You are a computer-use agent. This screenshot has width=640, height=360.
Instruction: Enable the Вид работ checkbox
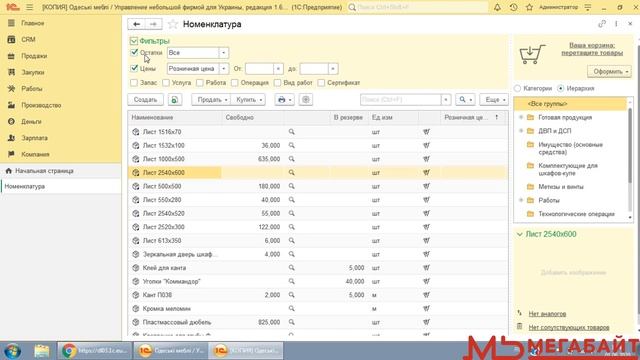pyautogui.click(x=277, y=83)
